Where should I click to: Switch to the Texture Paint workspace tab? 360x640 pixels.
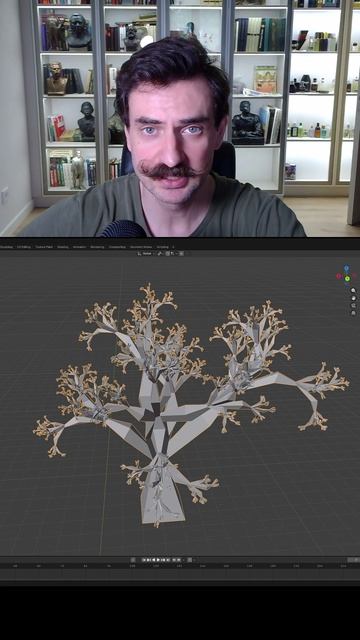[x=44, y=247]
